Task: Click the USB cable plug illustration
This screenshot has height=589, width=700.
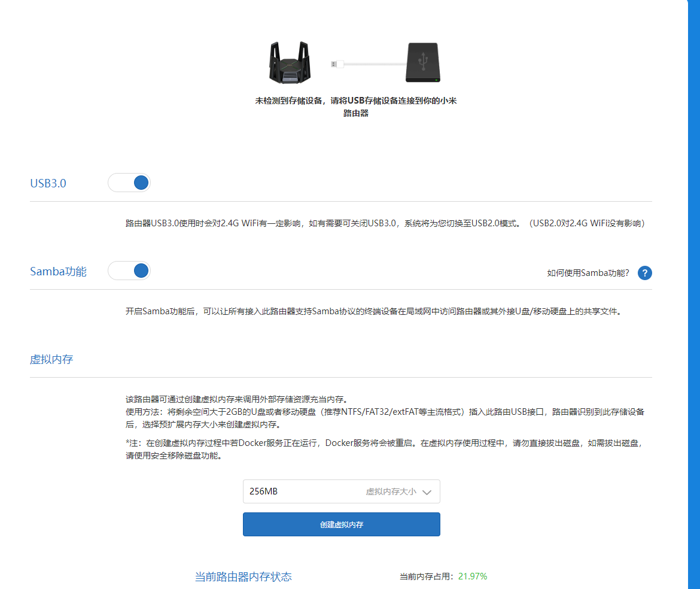Action: 337,64
